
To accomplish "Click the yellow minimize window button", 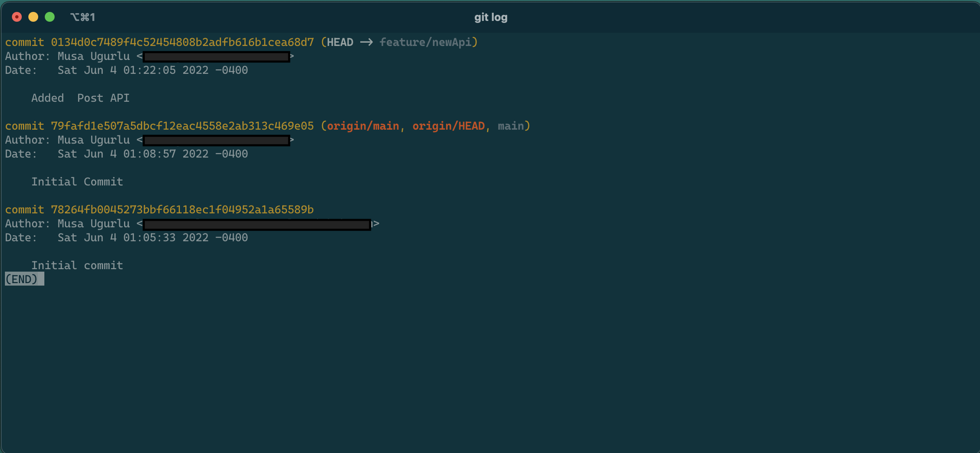I will click(33, 17).
